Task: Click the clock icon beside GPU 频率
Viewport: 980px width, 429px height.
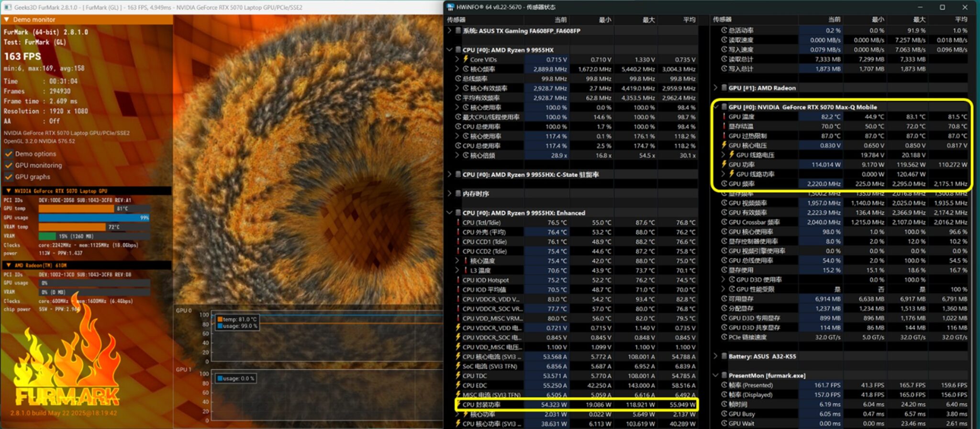Action: [724, 184]
